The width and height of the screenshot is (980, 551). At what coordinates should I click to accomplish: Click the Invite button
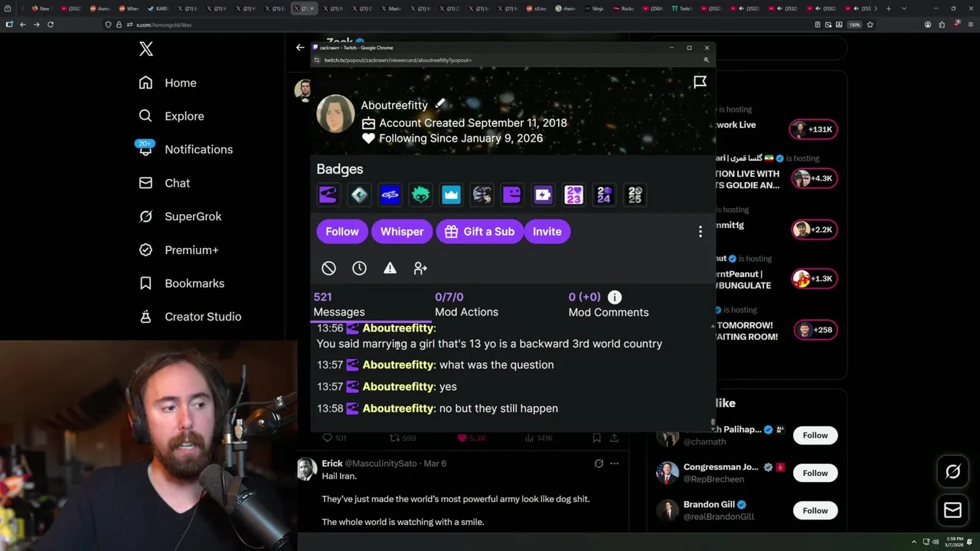pyautogui.click(x=547, y=232)
